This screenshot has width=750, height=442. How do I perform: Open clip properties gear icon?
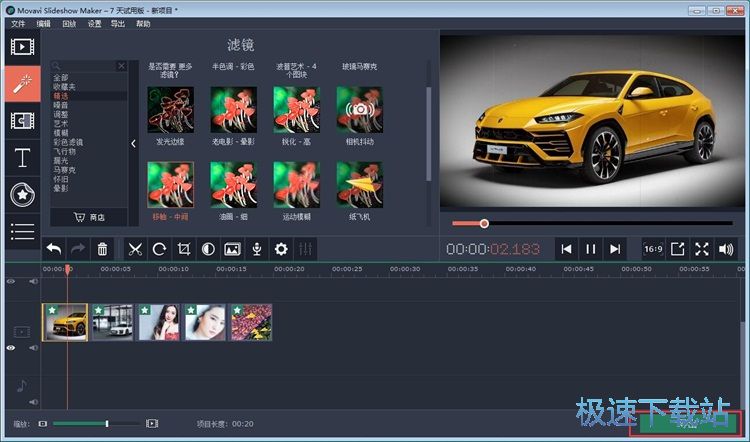pyautogui.click(x=281, y=249)
